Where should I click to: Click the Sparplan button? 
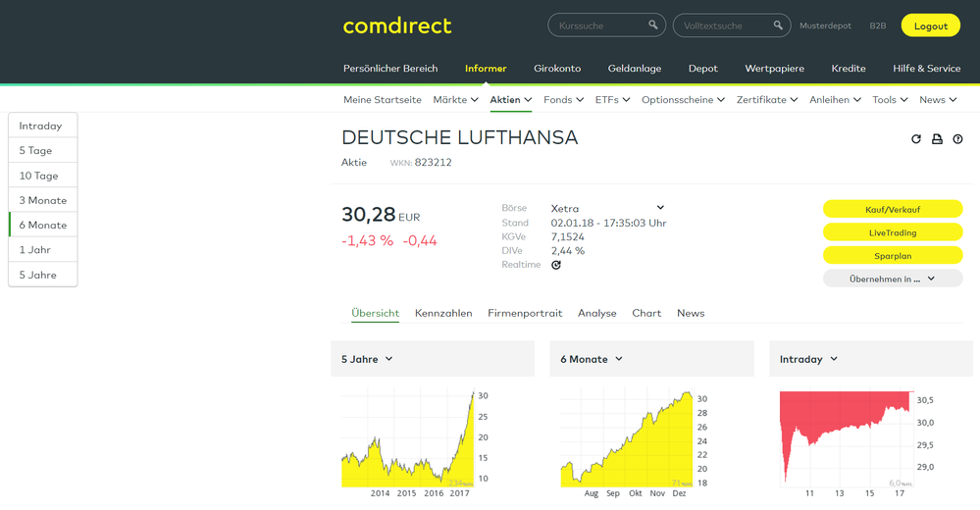click(x=893, y=256)
